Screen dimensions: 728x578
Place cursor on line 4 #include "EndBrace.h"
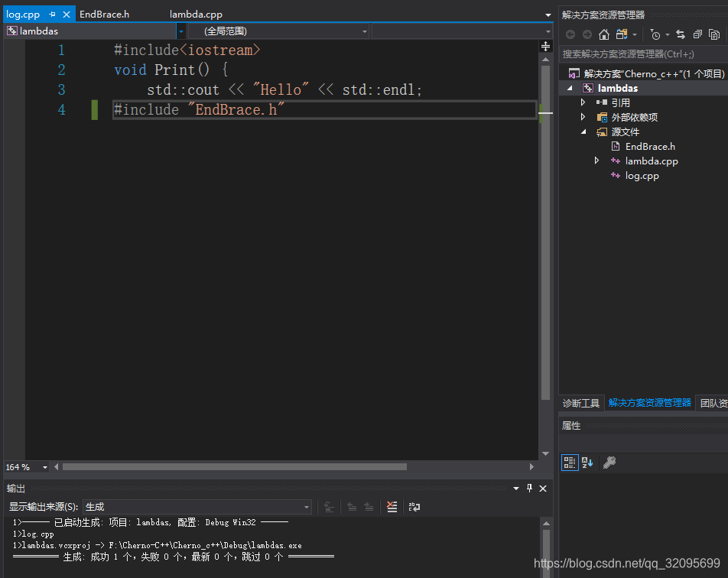pyautogui.click(x=199, y=109)
